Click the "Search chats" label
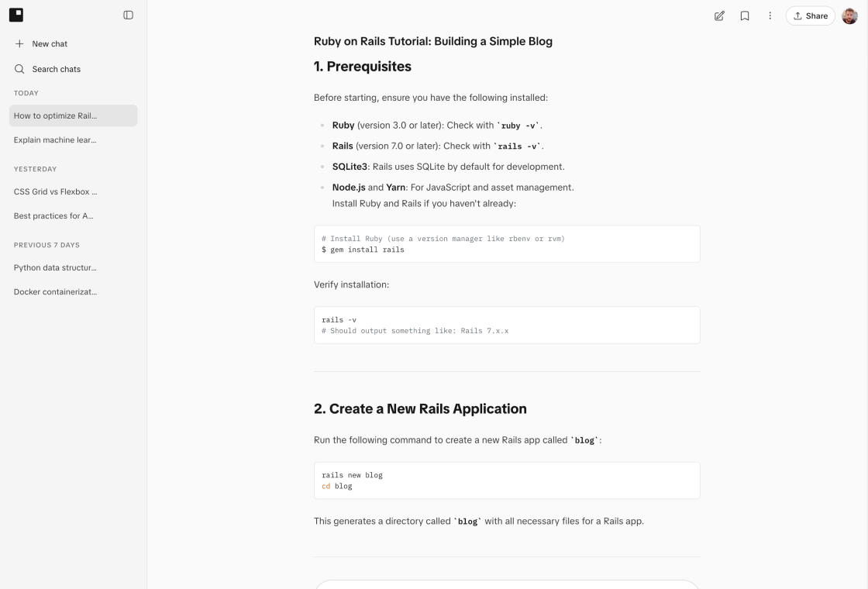Image resolution: width=868 pixels, height=589 pixels. pyautogui.click(x=57, y=69)
